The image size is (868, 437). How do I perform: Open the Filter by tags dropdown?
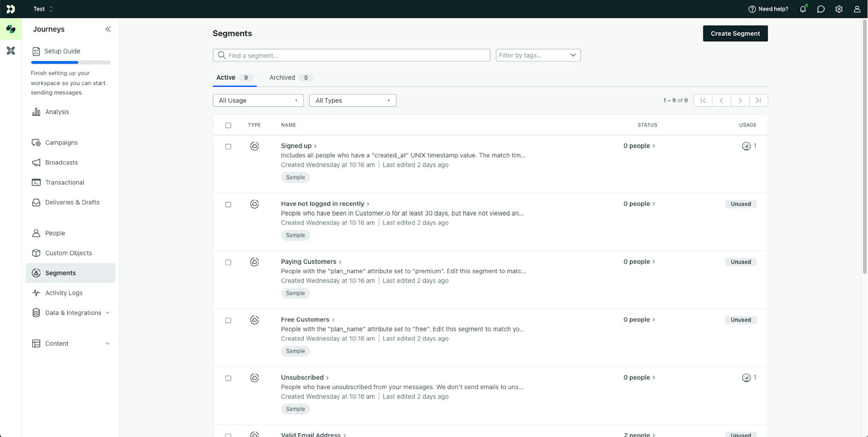click(x=538, y=55)
